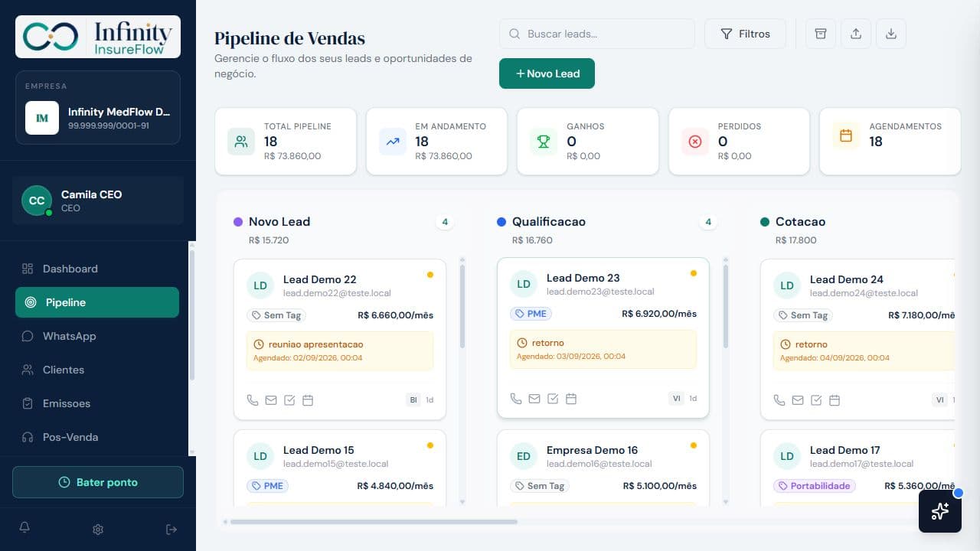The height and width of the screenshot is (551, 980).
Task: Open the Emissoes clipboard icon in sidebar
Action: [x=28, y=403]
